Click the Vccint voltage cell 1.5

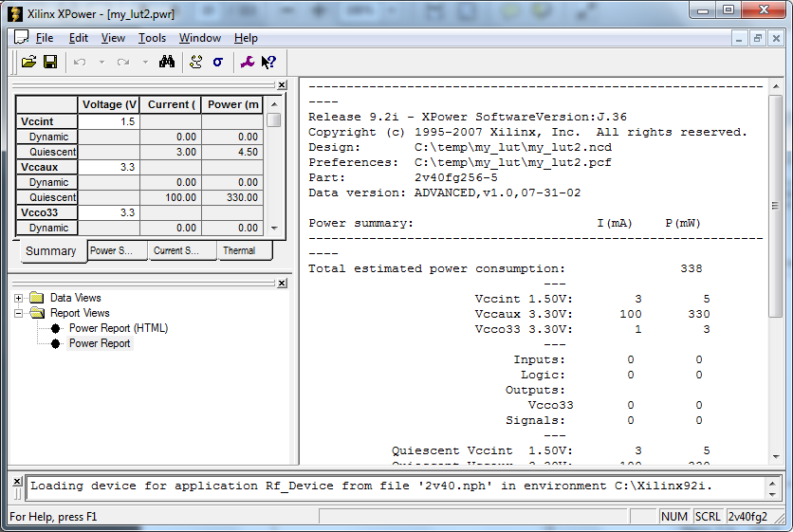point(109,121)
